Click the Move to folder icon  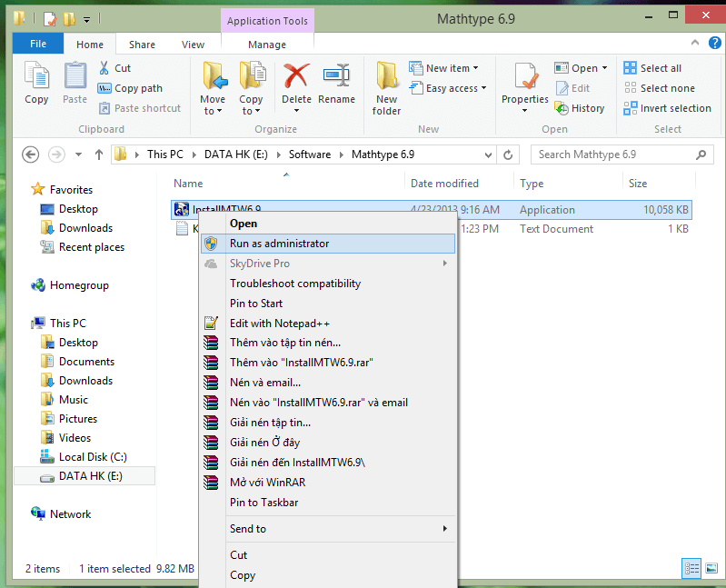pyautogui.click(x=214, y=75)
